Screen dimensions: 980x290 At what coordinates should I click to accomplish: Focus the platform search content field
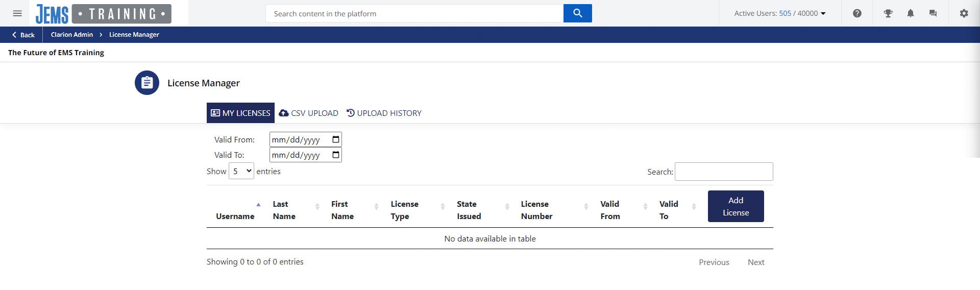point(414,13)
